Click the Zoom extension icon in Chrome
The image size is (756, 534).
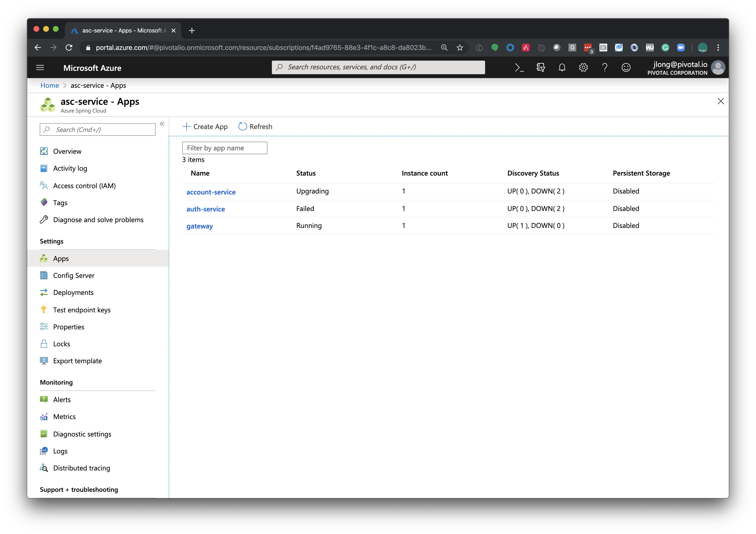pos(681,48)
